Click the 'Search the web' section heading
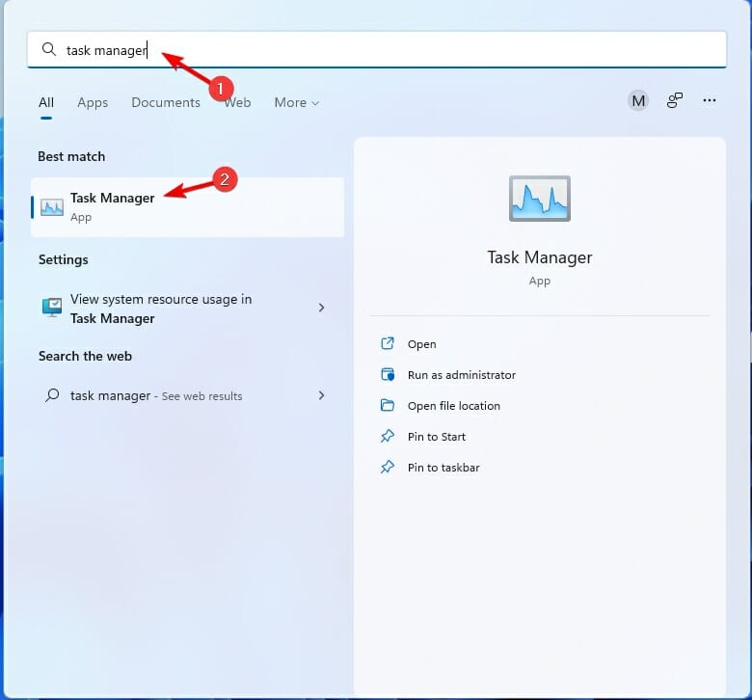 [85, 356]
